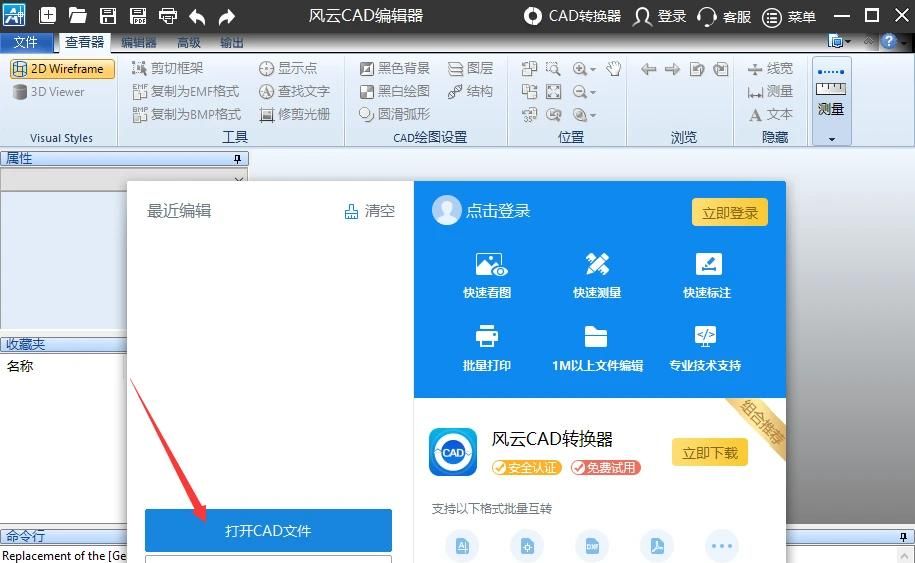This screenshot has height=563, width=915.
Task: Select the 剪切框架 clip frame tool
Action: click(x=167, y=68)
